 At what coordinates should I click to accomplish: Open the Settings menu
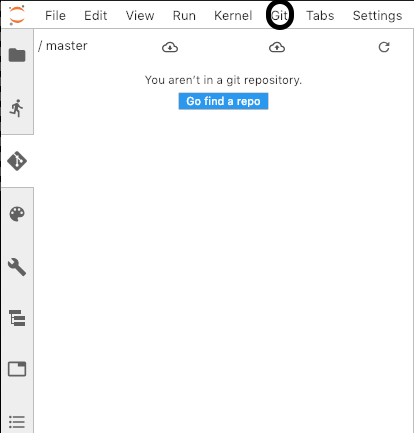(x=377, y=16)
